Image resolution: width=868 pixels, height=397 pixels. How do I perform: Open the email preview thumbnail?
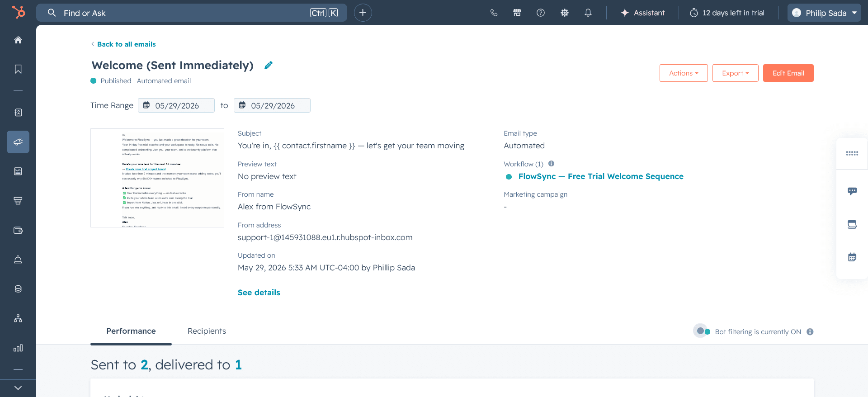[x=157, y=178]
